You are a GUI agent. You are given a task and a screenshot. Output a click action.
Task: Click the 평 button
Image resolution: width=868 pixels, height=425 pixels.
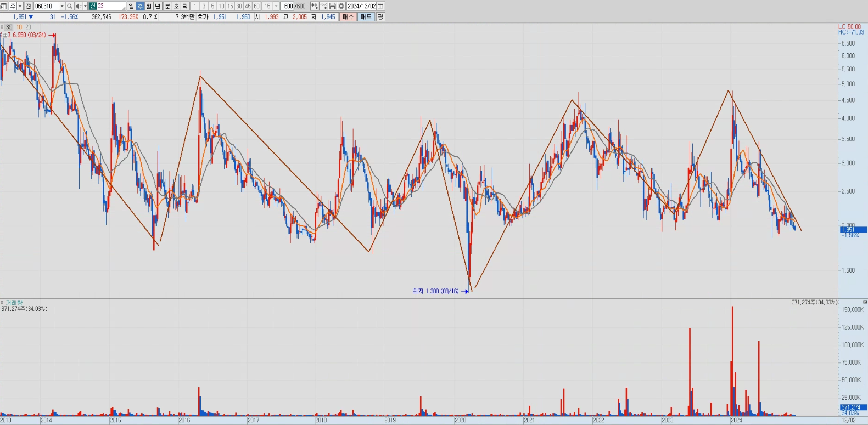380,17
